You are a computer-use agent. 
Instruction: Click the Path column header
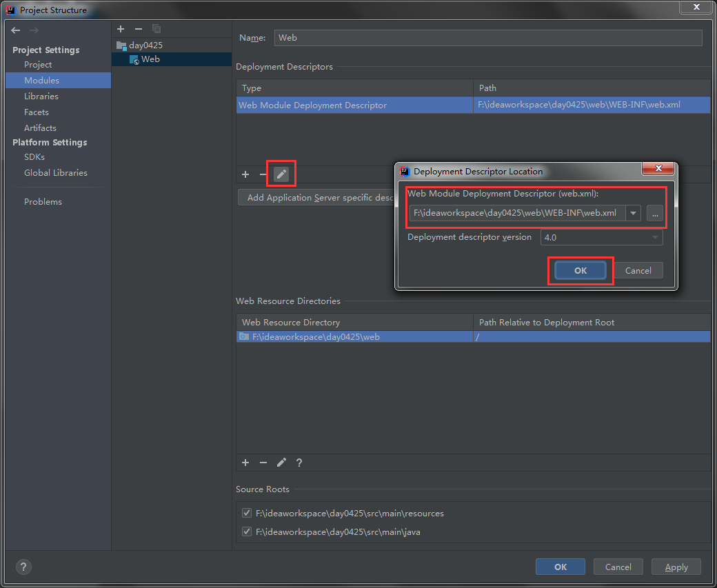tap(592, 88)
